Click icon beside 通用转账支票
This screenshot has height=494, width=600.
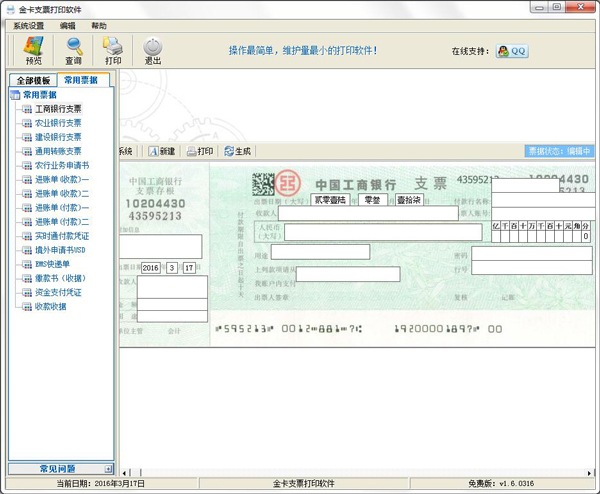tap(27, 152)
